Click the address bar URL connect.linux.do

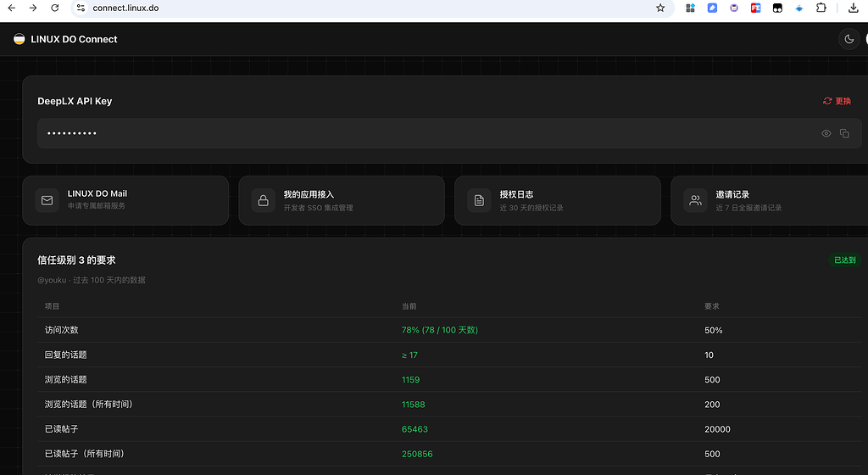point(125,8)
